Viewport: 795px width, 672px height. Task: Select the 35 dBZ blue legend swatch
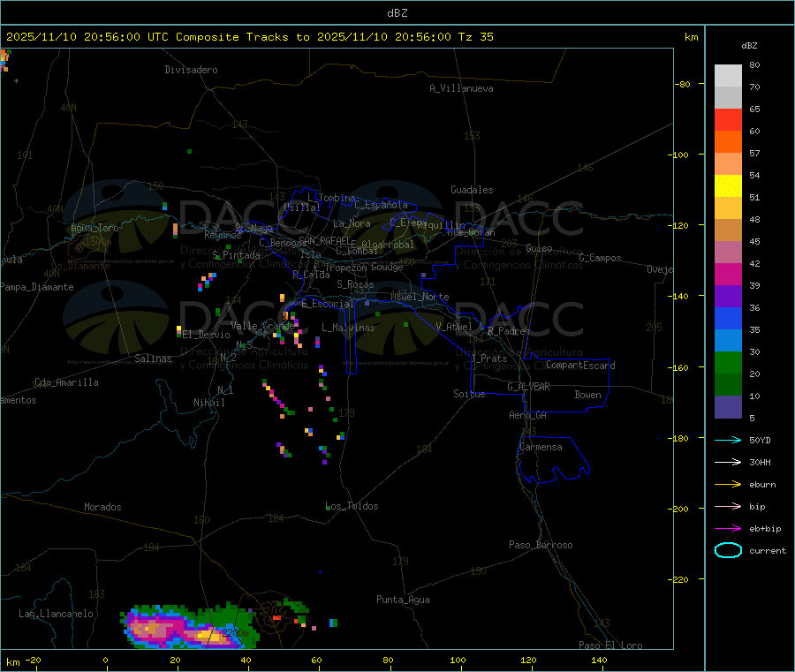point(728,318)
